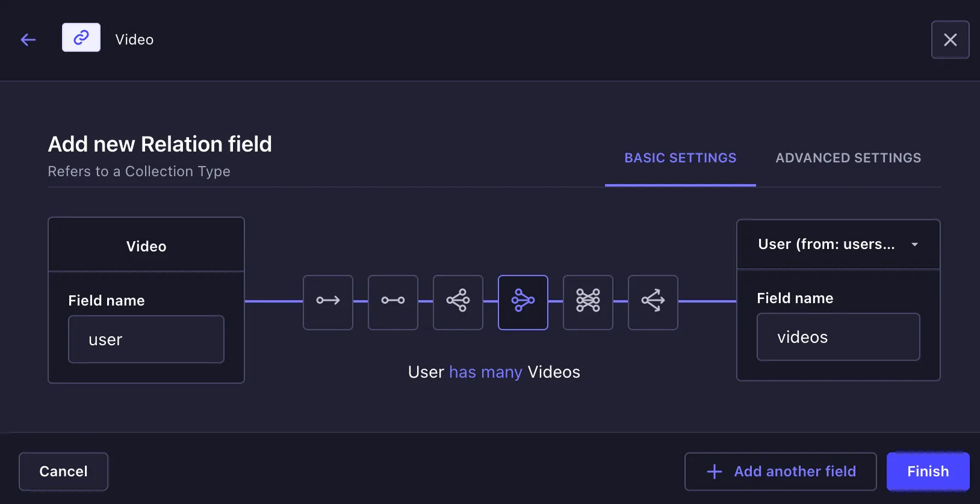The image size is (980, 504).
Task: Focus the Video field name input containing user
Action: [x=146, y=340]
